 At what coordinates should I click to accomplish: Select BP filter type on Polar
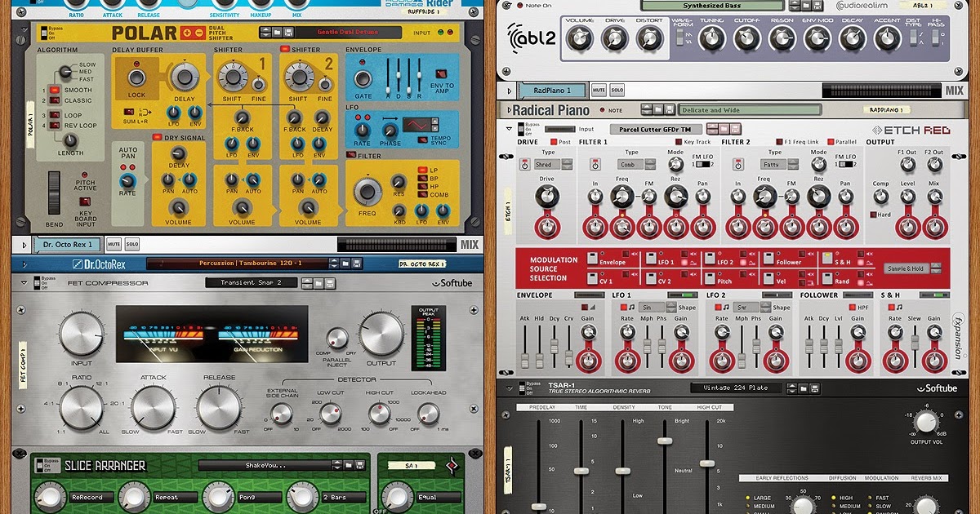pos(421,178)
